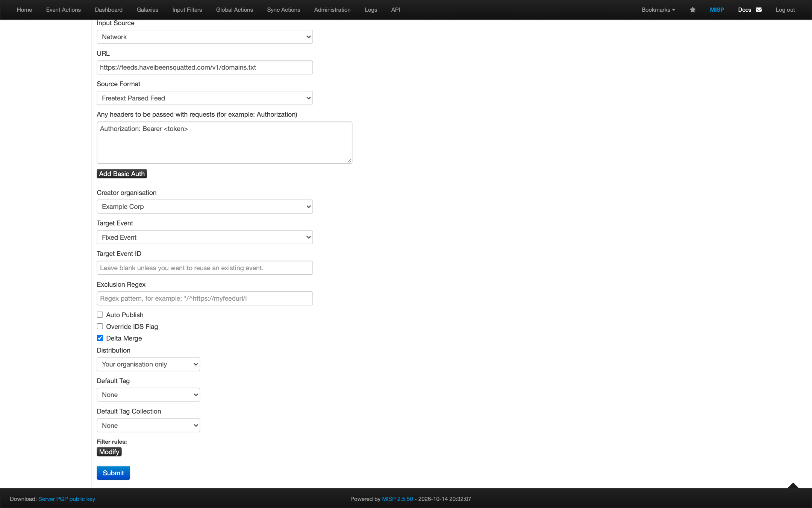Enable the Auto Publish checkbox
Image resolution: width=812 pixels, height=508 pixels.
click(100, 315)
